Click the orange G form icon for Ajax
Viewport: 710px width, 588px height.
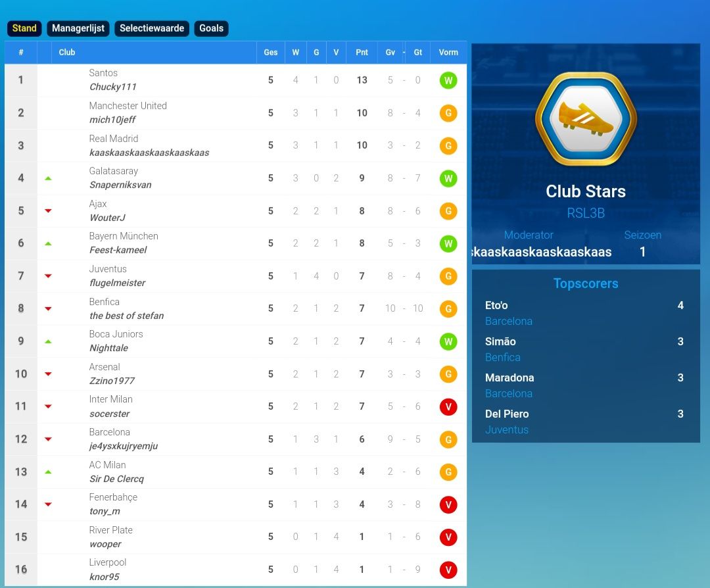(x=448, y=211)
